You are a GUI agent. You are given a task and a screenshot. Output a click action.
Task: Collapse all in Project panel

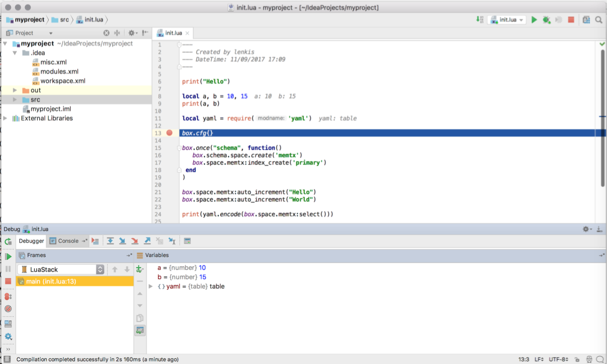(117, 33)
